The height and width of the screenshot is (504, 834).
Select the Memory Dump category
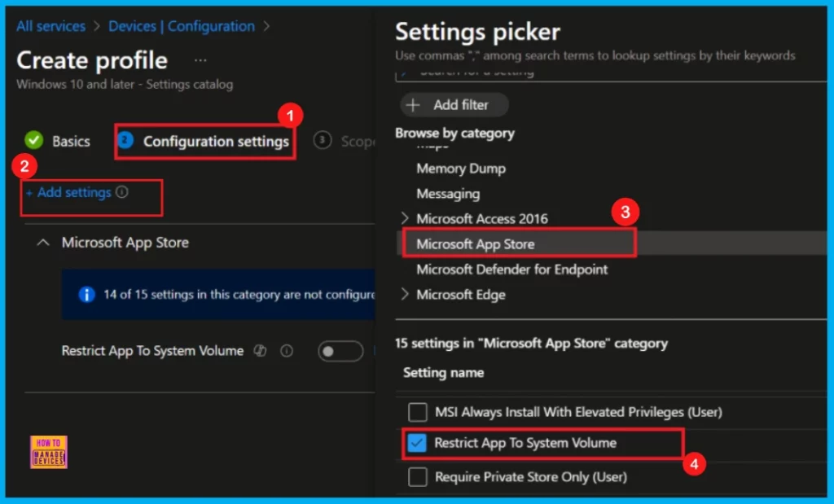[x=461, y=169]
